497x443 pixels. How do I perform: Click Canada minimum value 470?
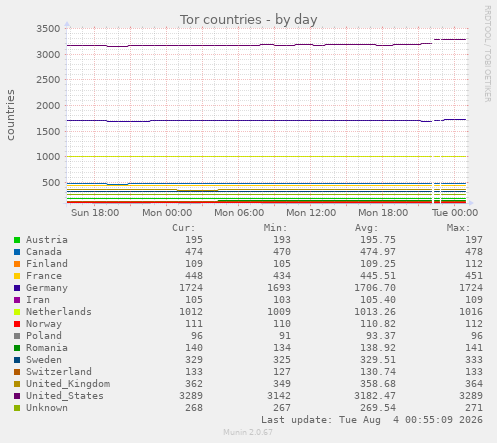[282, 252]
